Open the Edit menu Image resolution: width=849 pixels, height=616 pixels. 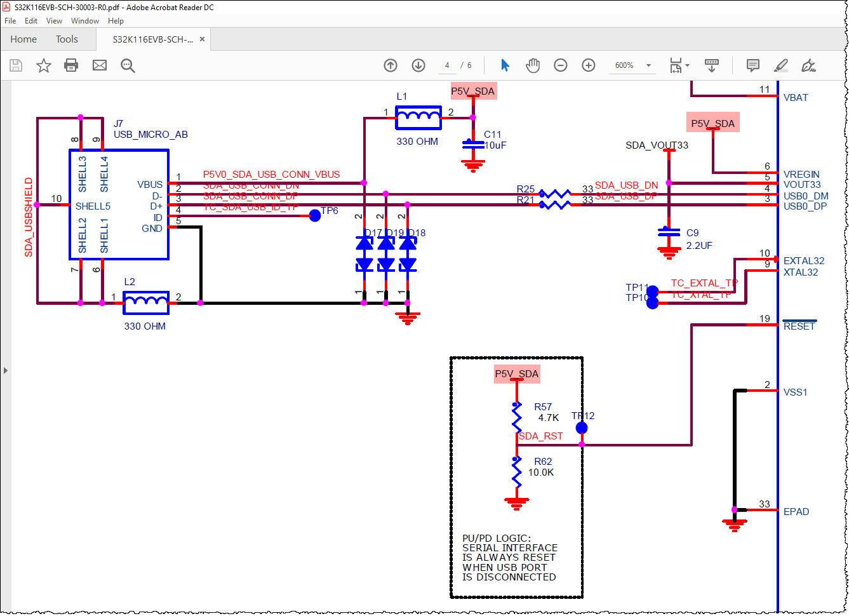point(31,21)
